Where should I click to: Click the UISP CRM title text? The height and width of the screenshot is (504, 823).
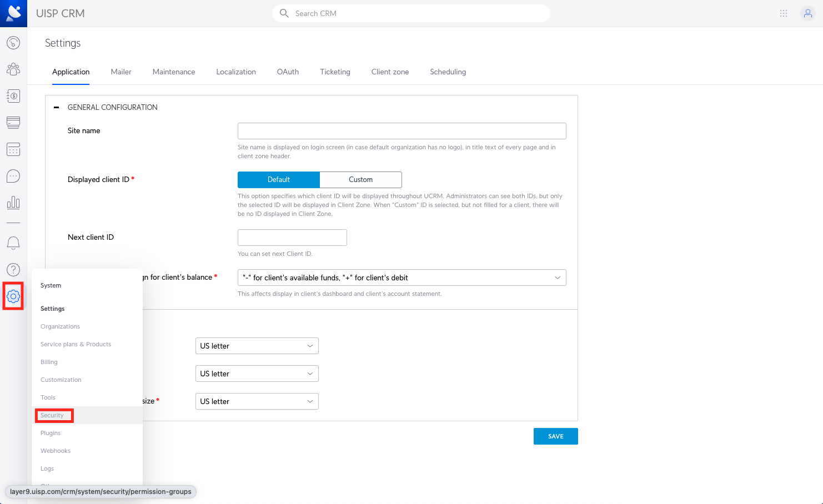61,13
